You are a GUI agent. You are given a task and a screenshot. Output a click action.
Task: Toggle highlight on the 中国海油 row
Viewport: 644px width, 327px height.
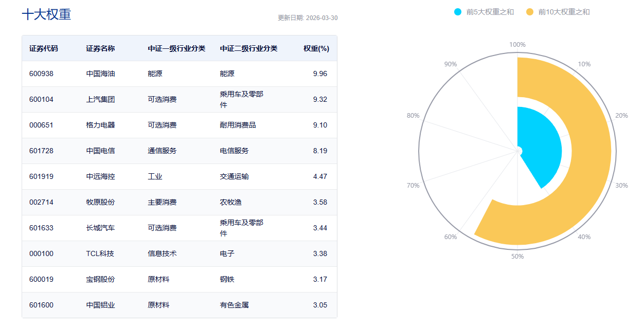(180, 74)
